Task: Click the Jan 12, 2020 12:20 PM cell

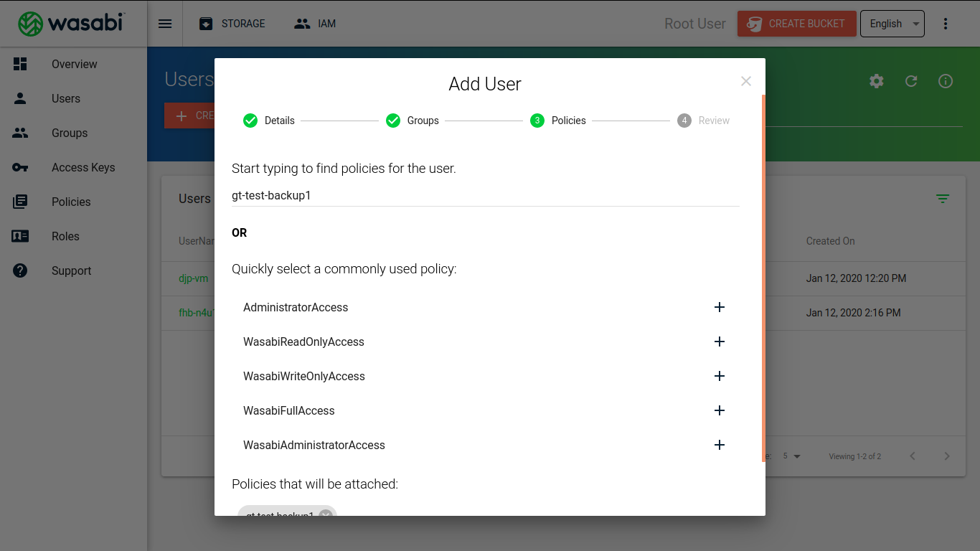Action: tap(857, 278)
